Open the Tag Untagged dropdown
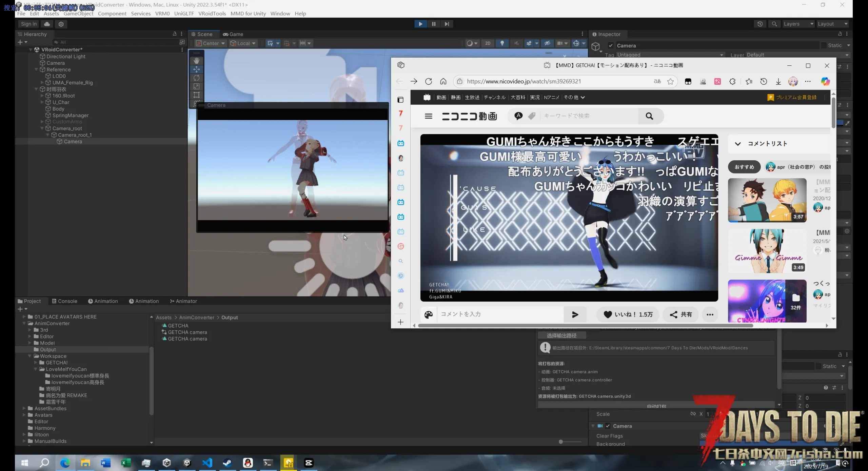 [x=670, y=55]
